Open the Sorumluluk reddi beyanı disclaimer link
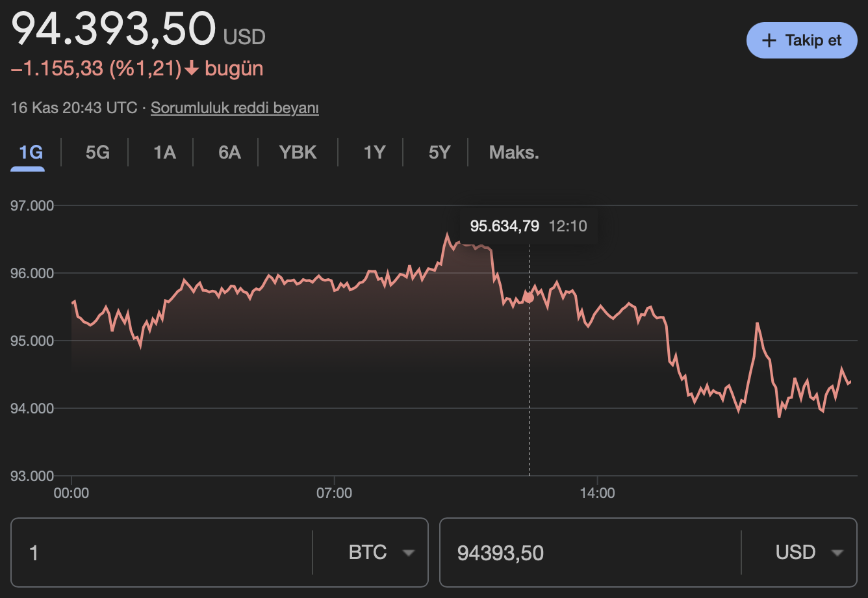 235,108
